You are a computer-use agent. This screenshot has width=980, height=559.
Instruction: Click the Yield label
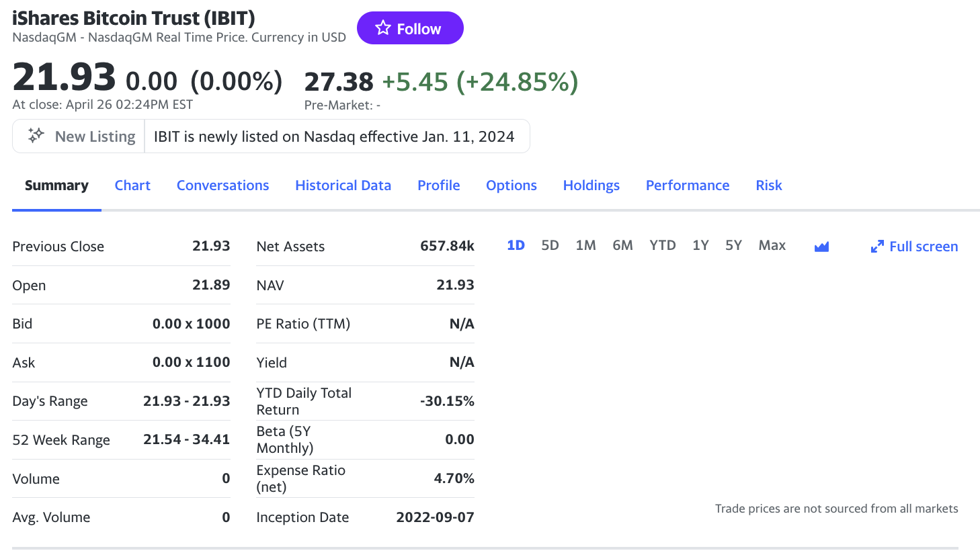click(272, 363)
